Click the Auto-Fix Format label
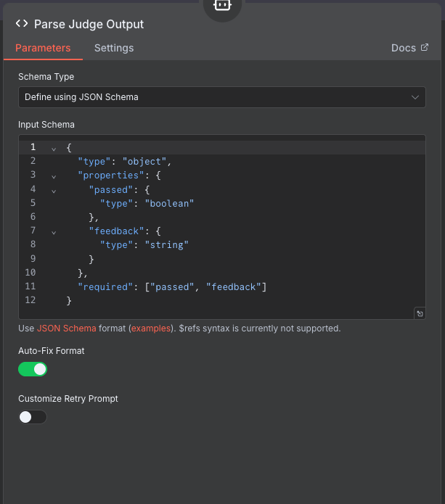The image size is (445, 504). (51, 351)
